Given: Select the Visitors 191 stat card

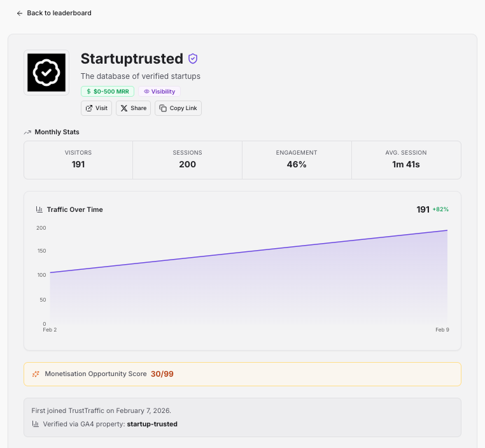Looking at the screenshot, I should tap(78, 160).
